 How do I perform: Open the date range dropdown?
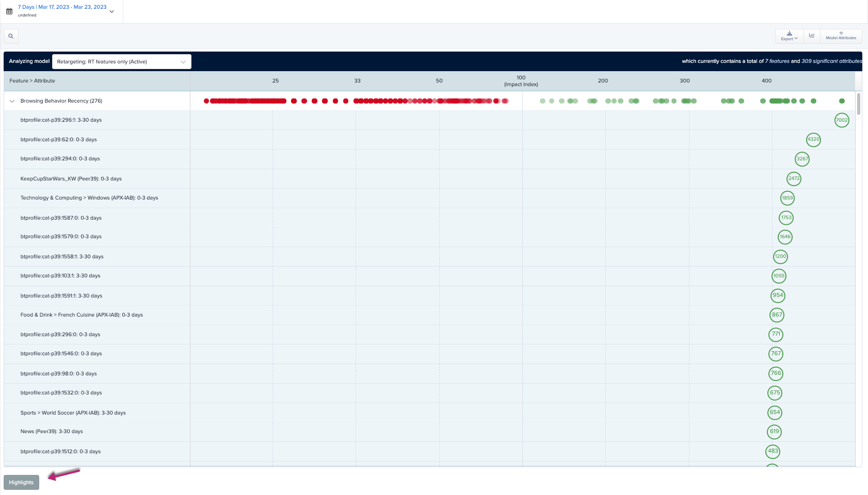[111, 11]
